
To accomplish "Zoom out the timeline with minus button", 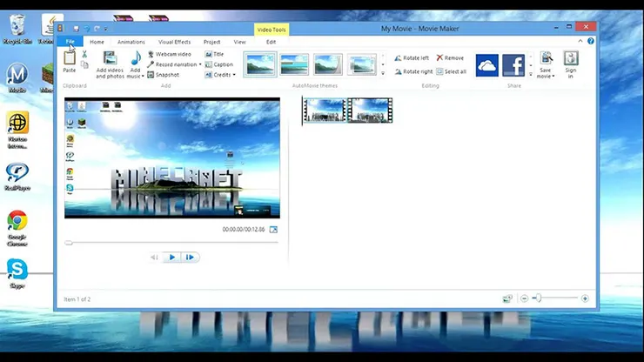I will coord(524,298).
